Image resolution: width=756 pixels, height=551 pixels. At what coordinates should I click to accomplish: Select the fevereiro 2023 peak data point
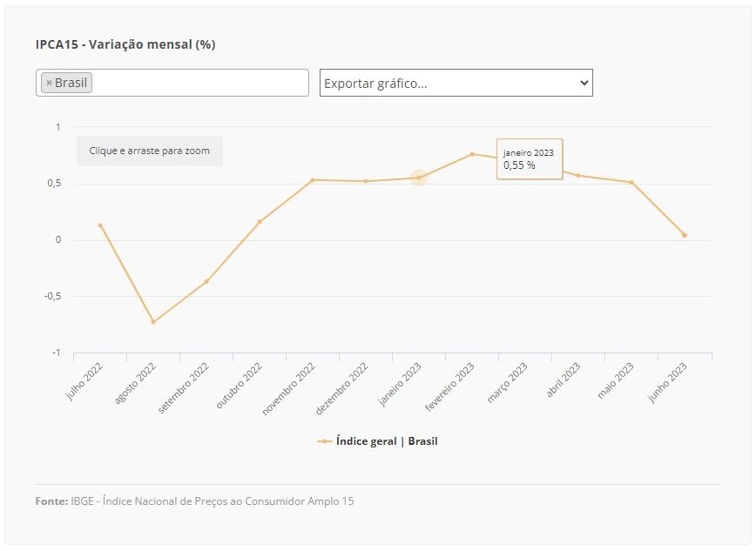click(x=472, y=154)
